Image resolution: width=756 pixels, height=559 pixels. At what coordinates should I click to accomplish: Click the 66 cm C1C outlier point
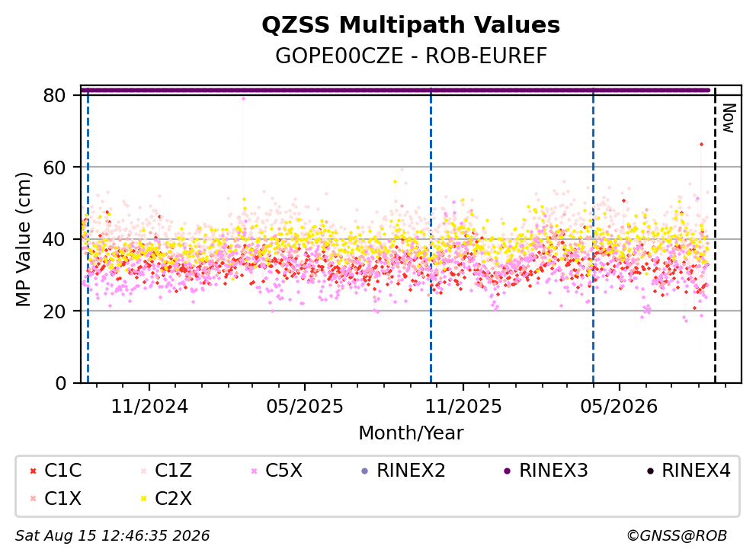tap(702, 144)
